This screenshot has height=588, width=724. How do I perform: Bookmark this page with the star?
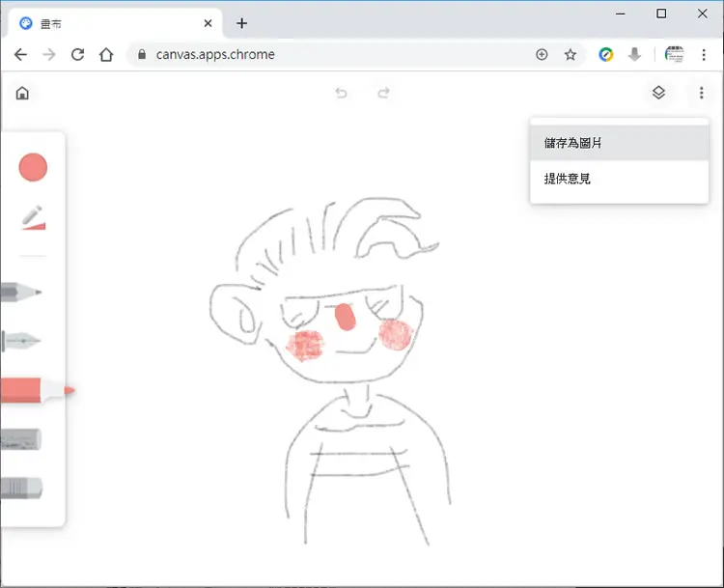click(x=571, y=55)
